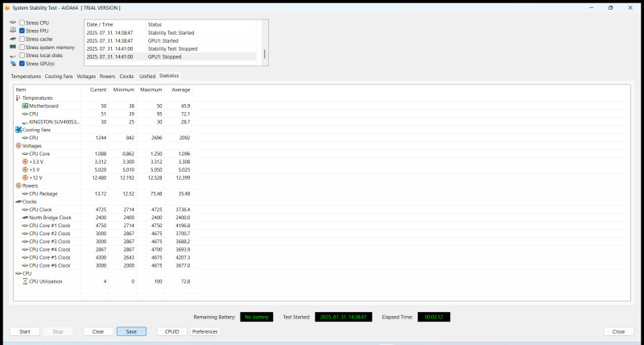Select the 'Stability Test: Stopped' log entry
This screenshot has height=345, width=644.
point(172,49)
